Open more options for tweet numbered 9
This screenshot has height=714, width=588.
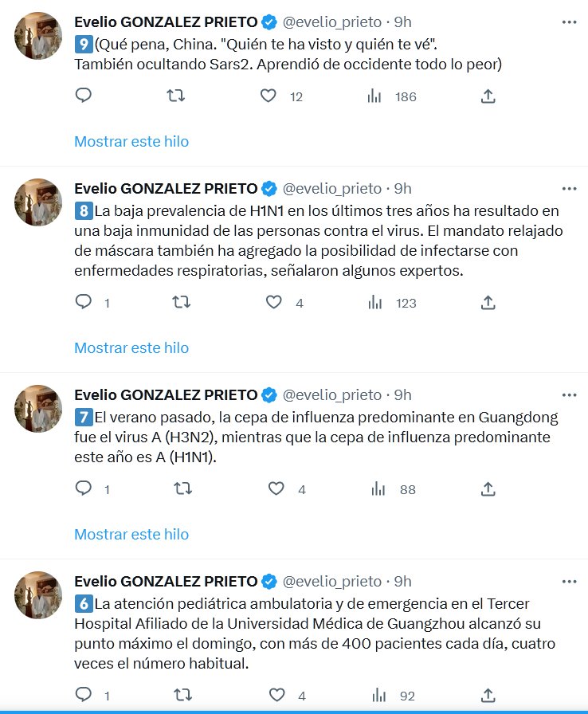569,22
